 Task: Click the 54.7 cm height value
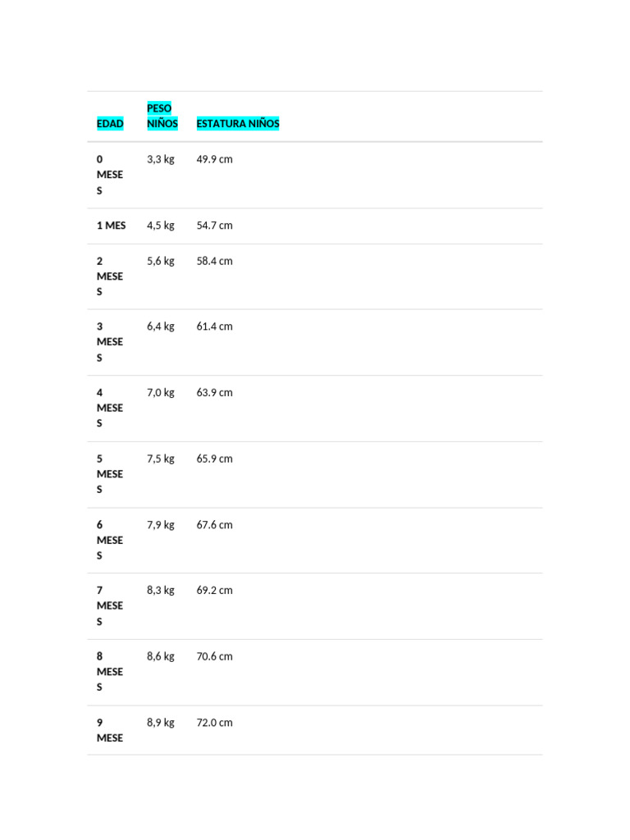point(214,226)
